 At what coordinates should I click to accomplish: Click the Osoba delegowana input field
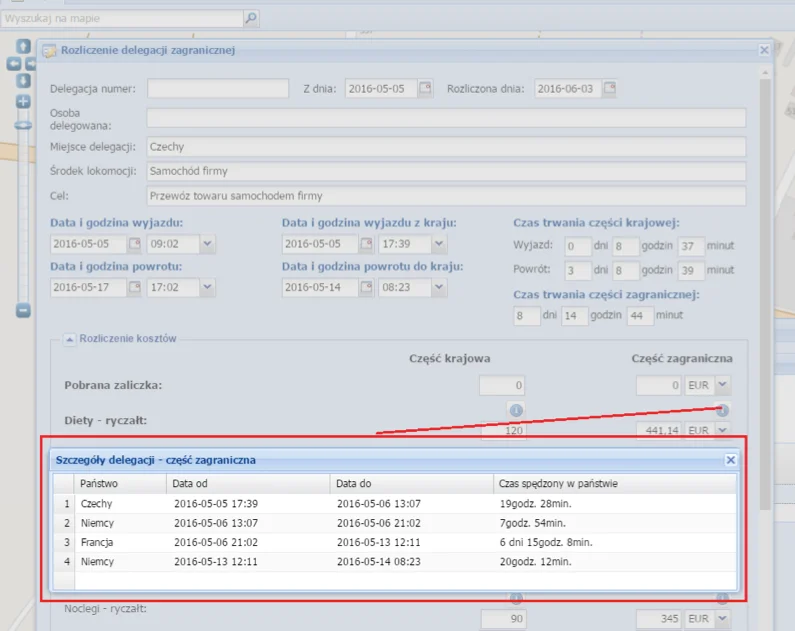(x=446, y=118)
